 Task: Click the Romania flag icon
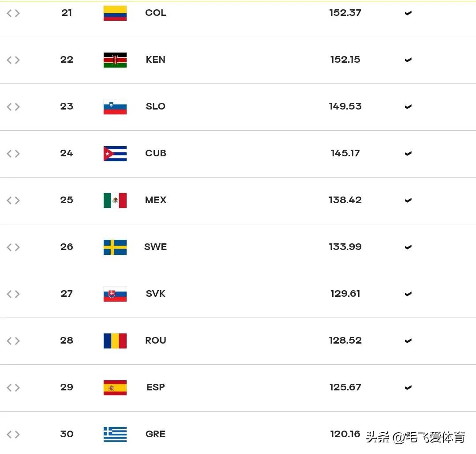[115, 340]
